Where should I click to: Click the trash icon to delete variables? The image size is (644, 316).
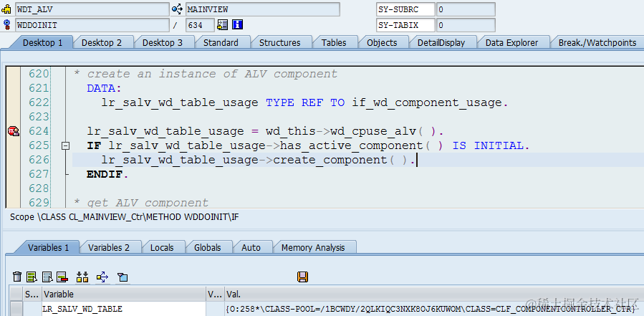pos(17,277)
